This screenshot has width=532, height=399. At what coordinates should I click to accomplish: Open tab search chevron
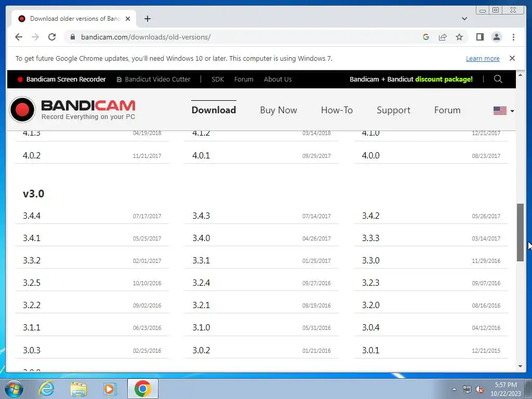tap(464, 19)
